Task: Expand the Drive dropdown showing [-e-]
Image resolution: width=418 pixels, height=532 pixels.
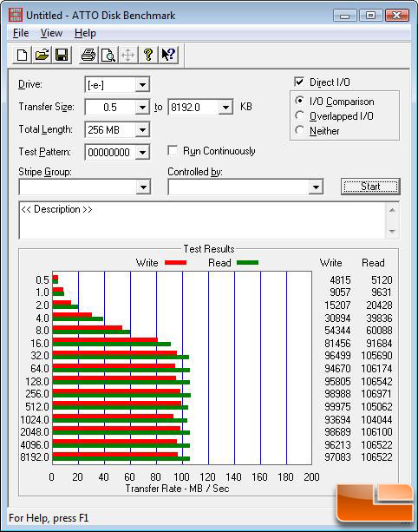Action: 142,84
